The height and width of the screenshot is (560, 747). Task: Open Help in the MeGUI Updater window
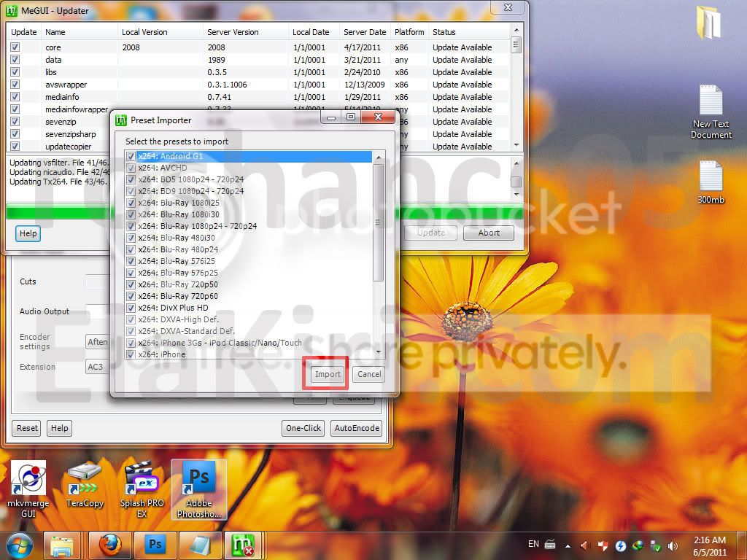coord(28,233)
